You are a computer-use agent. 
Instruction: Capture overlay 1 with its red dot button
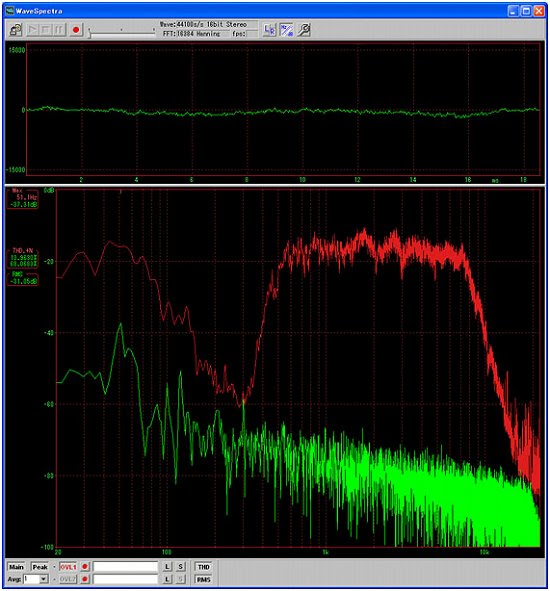(x=85, y=567)
